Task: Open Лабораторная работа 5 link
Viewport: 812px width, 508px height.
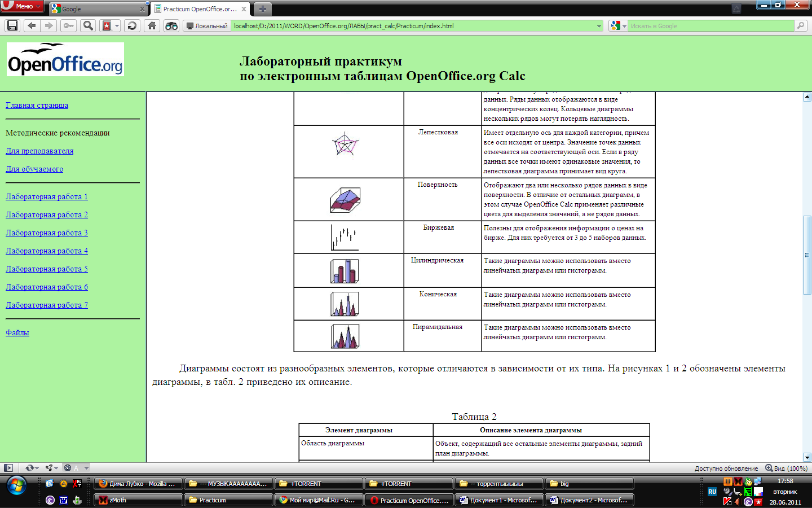Action: point(47,269)
